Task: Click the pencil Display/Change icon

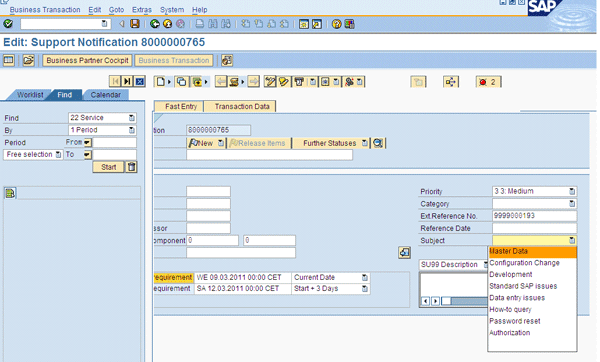Action: tap(270, 82)
